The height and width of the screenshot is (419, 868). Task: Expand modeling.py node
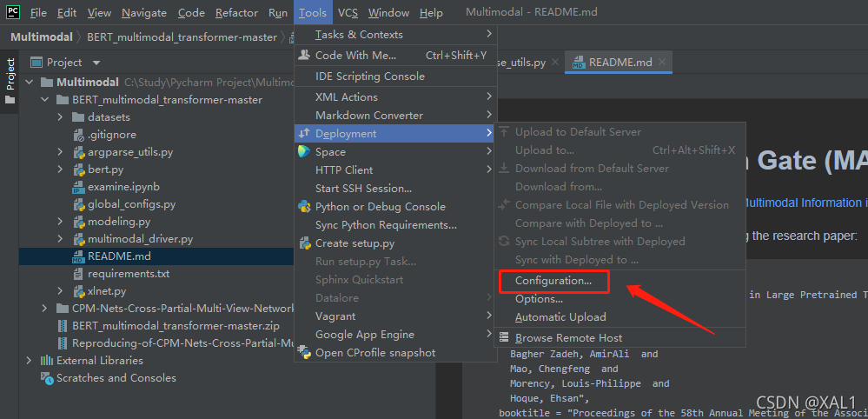pos(60,222)
